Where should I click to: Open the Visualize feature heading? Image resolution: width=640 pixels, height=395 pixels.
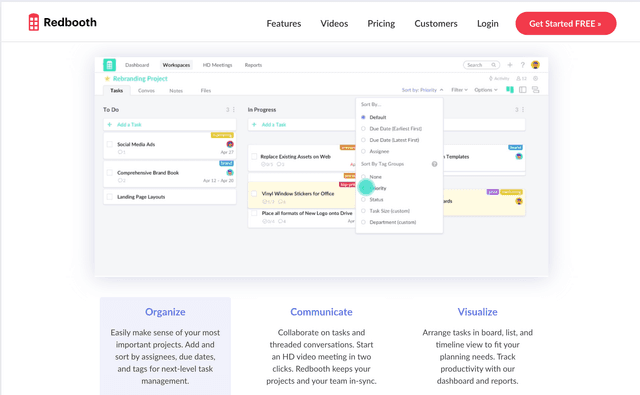[x=478, y=312]
